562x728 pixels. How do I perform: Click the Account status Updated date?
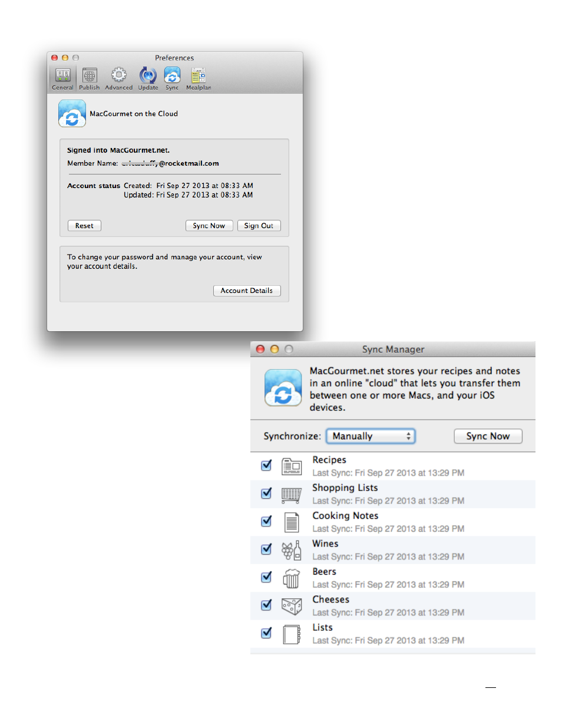[204, 195]
